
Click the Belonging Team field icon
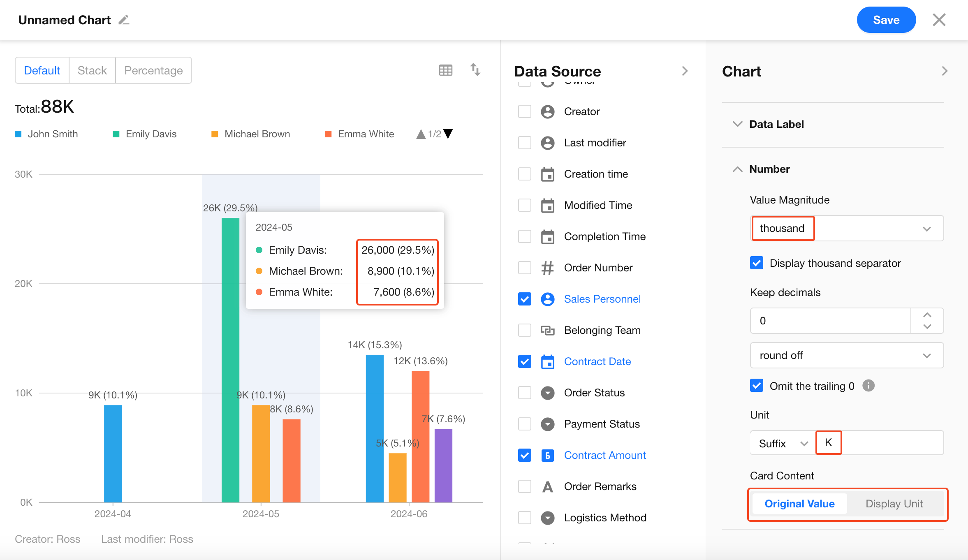pos(547,331)
